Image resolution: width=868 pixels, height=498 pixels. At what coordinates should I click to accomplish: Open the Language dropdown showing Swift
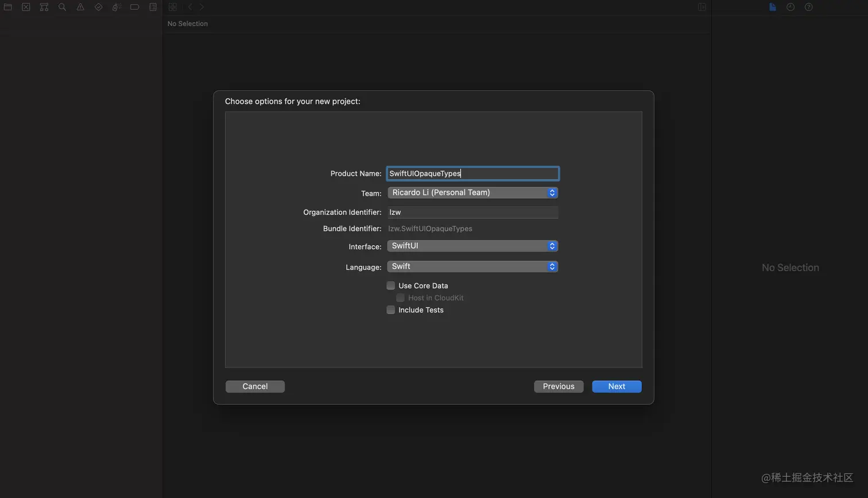tap(472, 267)
